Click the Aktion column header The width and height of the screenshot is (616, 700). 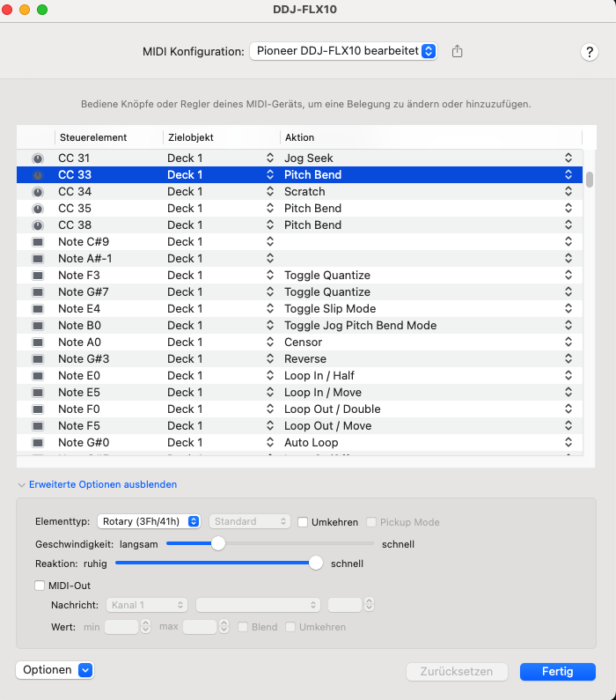(x=299, y=137)
